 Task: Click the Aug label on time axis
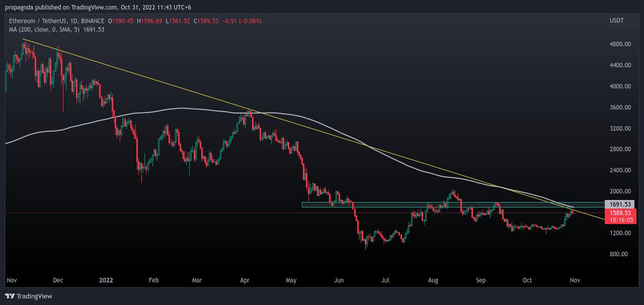tap(433, 280)
